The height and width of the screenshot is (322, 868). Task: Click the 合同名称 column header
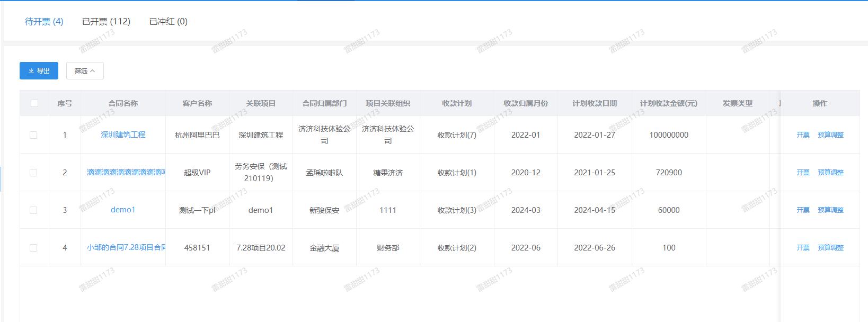(123, 103)
